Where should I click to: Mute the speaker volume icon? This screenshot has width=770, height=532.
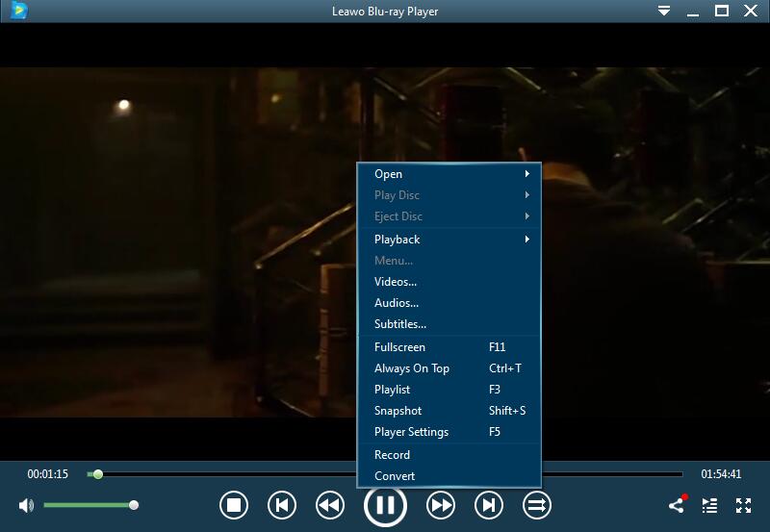(26, 505)
